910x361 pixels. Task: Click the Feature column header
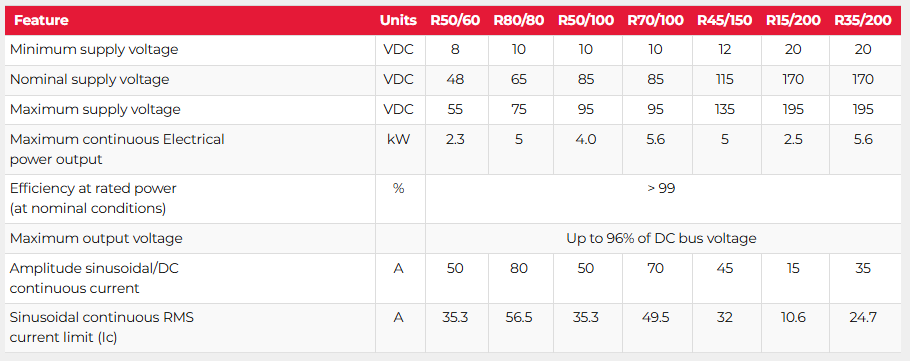coord(41,21)
